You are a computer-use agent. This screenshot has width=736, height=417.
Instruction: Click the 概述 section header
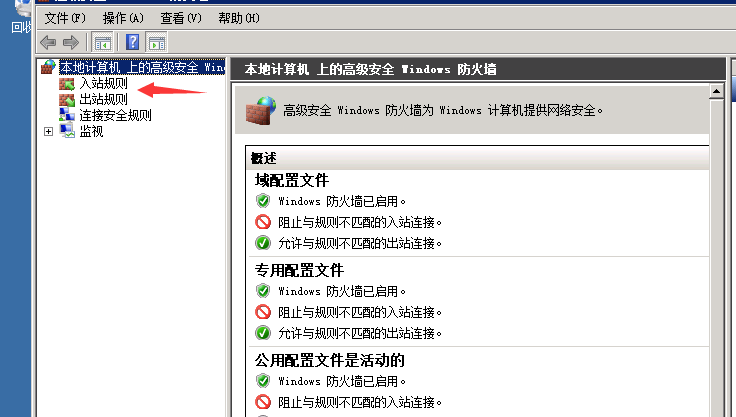coord(477,158)
